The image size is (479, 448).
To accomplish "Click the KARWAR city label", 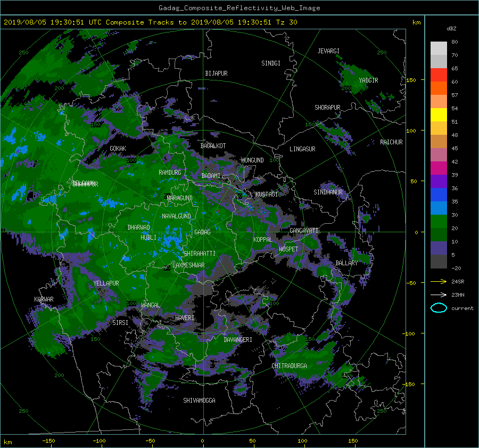I will 44,299.
